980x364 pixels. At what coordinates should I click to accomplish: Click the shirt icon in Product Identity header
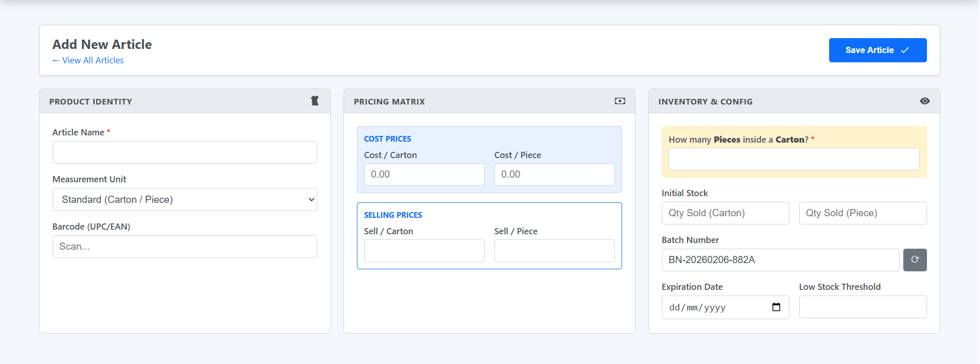pyautogui.click(x=315, y=101)
